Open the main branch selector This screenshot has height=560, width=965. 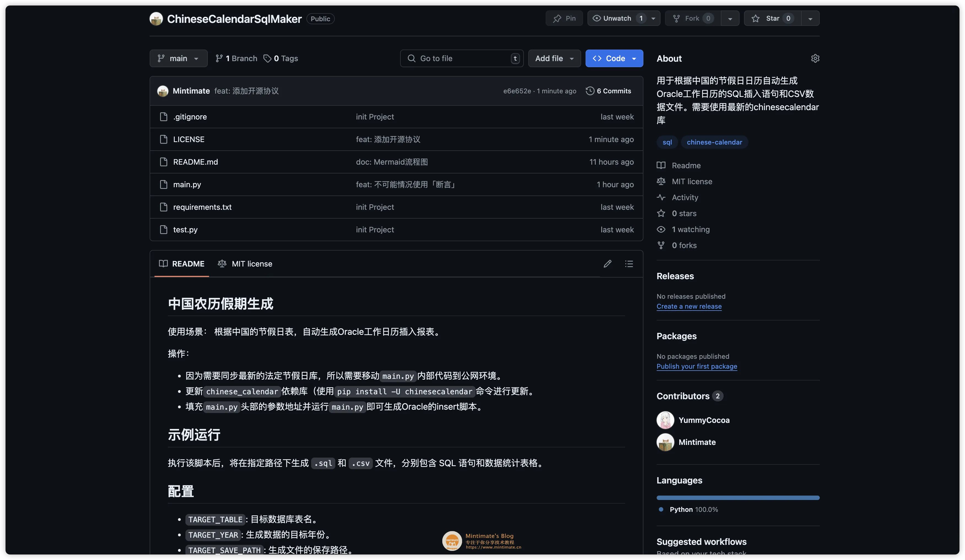click(x=179, y=59)
